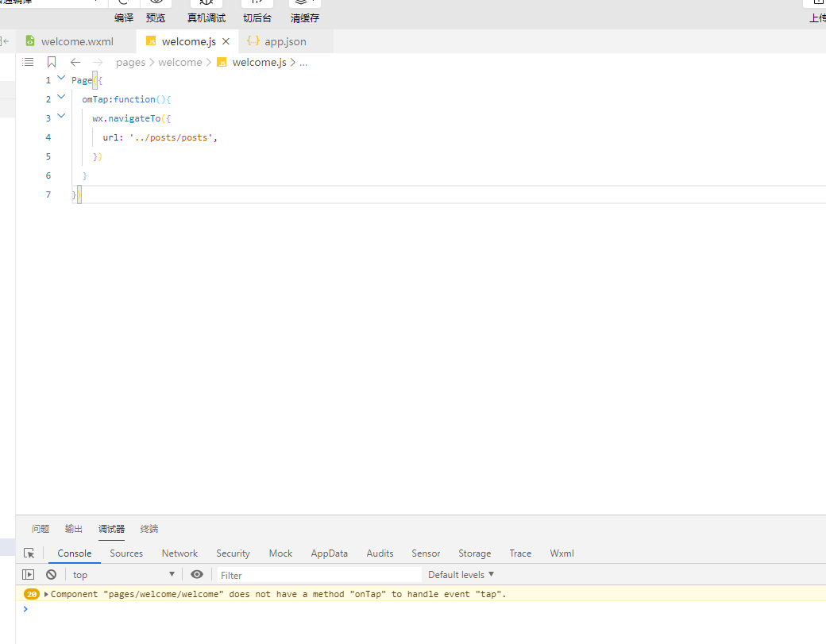Open the Sensor devtools tab
This screenshot has height=644, width=826.
pyautogui.click(x=426, y=553)
